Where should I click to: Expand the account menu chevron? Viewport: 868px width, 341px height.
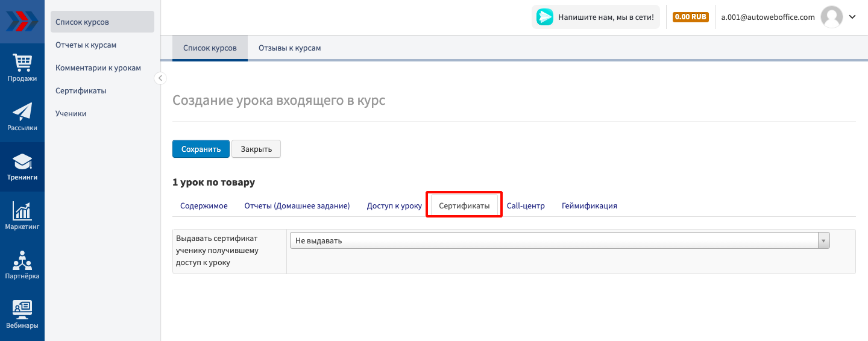click(x=852, y=17)
